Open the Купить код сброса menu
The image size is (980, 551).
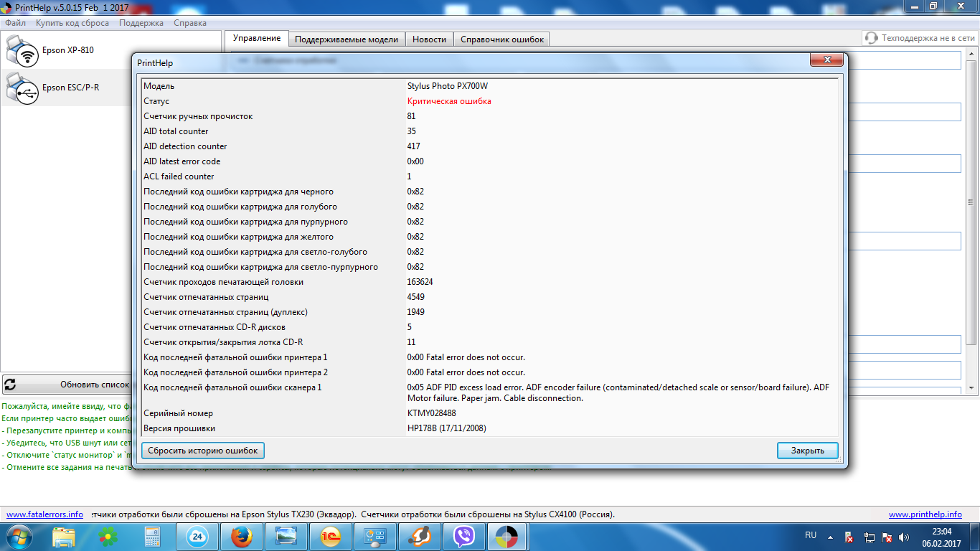[72, 23]
